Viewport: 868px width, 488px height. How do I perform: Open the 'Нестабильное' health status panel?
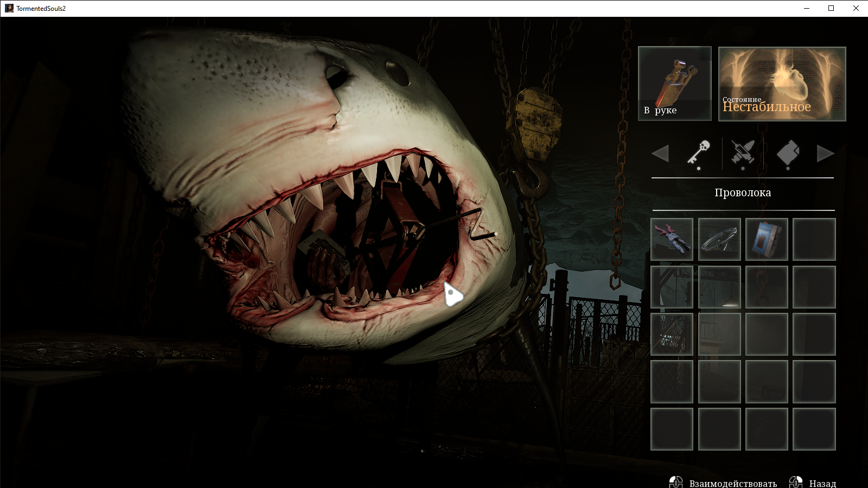click(x=782, y=84)
